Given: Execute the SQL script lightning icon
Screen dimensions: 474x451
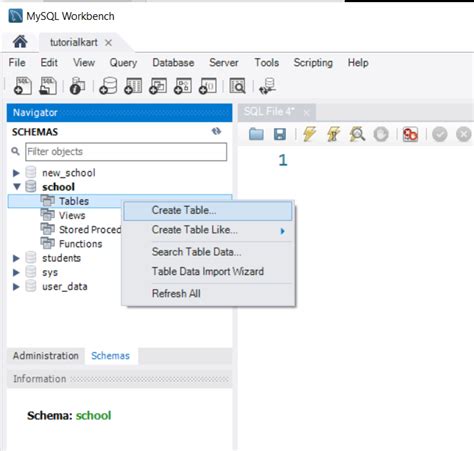Looking at the screenshot, I should 309,134.
